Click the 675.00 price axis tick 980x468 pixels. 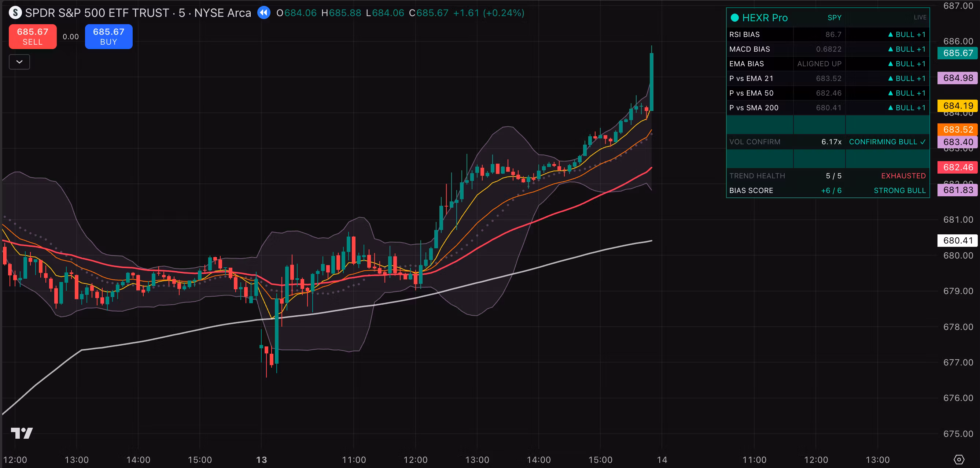(958, 434)
